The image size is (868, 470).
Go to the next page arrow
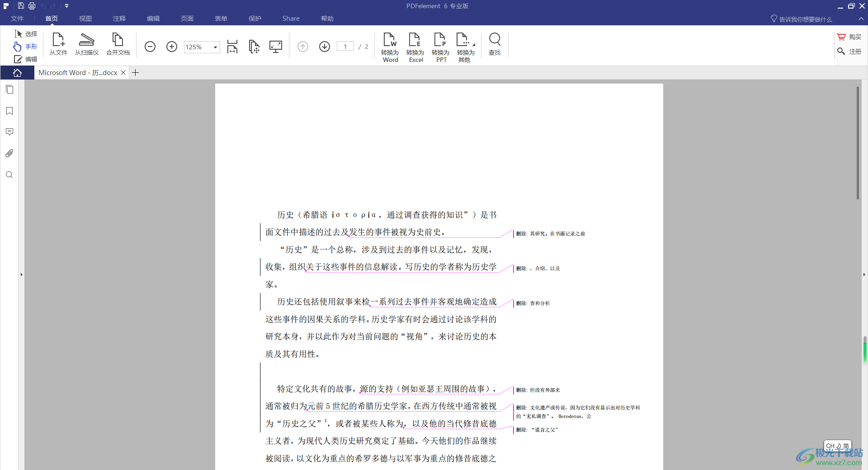click(325, 47)
